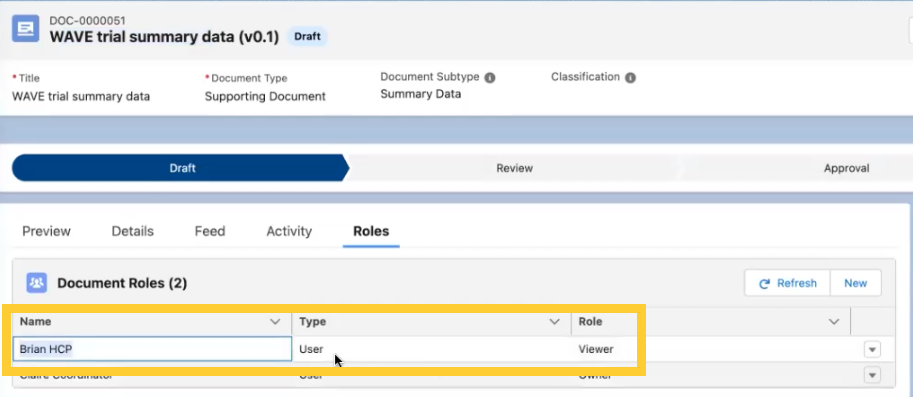Image resolution: width=913 pixels, height=397 pixels.
Task: Select the Roles tab
Action: click(x=371, y=231)
